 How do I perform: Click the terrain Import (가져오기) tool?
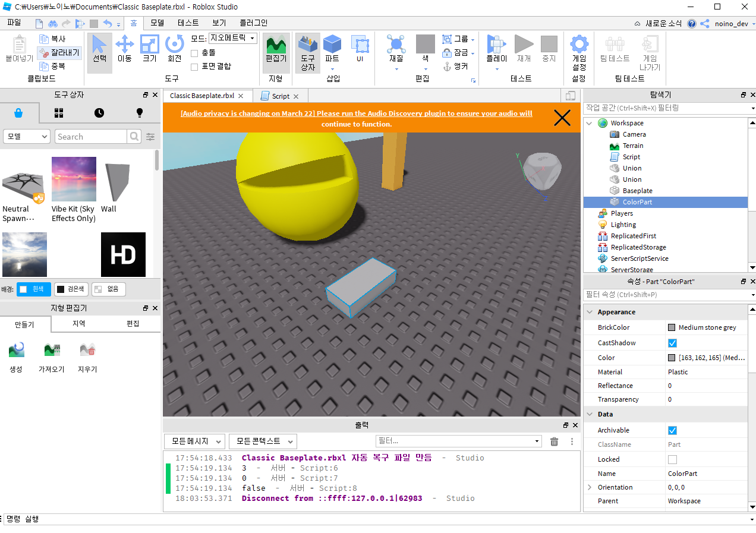tap(51, 357)
